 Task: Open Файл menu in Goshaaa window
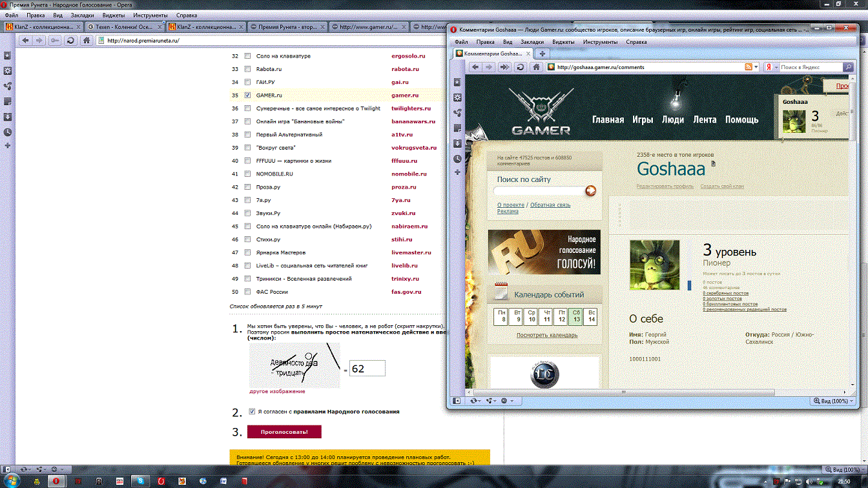click(461, 42)
